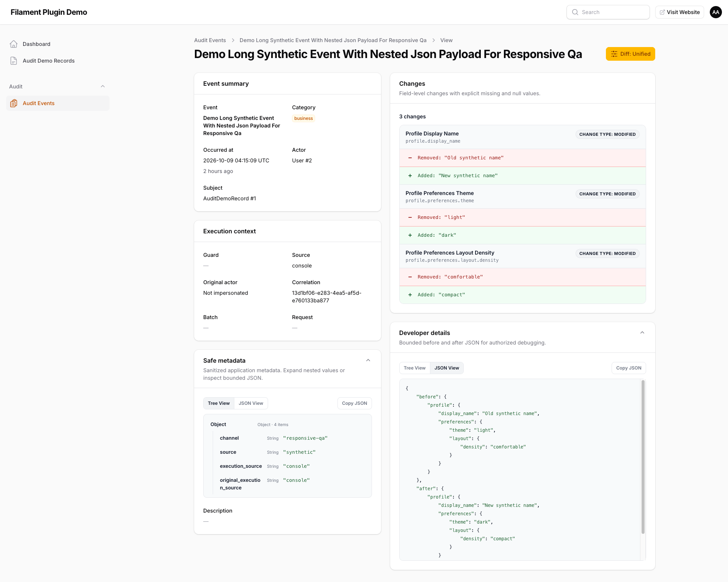728x582 pixels.
Task: Open the AA user avatar menu
Action: pos(715,12)
